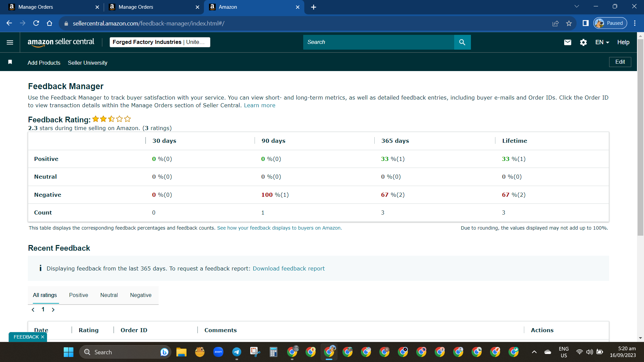Open the Add Products link
Screen dimensions: 644x362
pos(44,63)
